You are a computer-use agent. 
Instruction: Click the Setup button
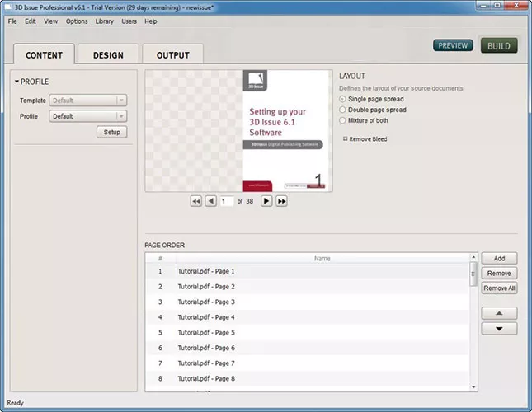[x=111, y=132]
